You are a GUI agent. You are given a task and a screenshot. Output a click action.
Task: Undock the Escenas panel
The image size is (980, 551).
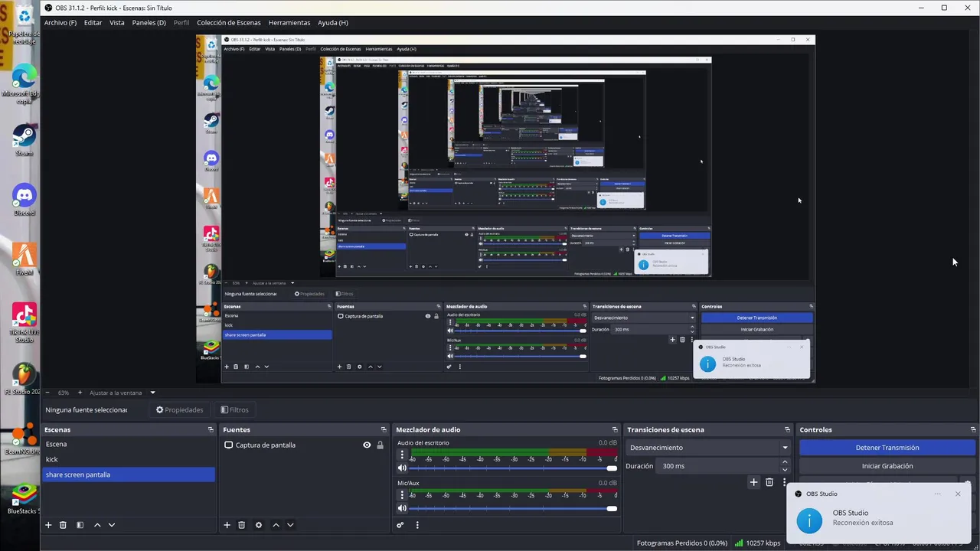[x=211, y=430]
